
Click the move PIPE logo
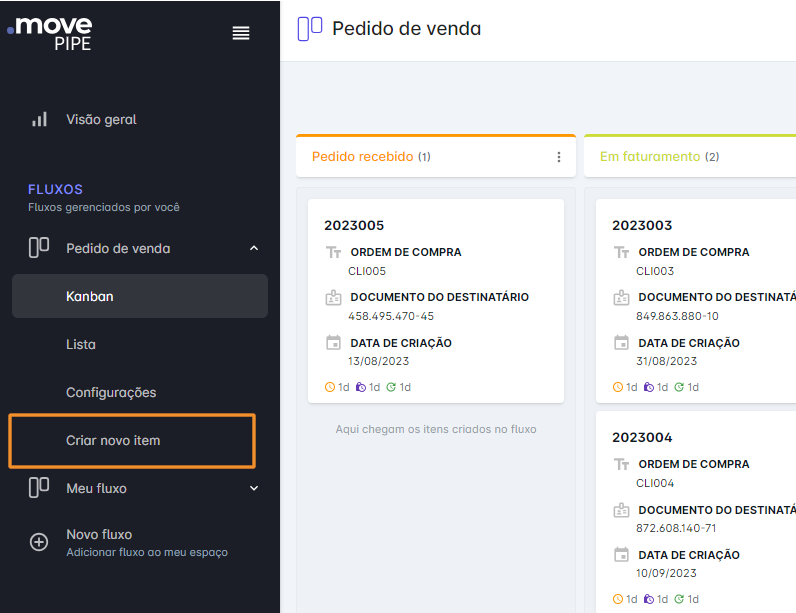[x=50, y=33]
